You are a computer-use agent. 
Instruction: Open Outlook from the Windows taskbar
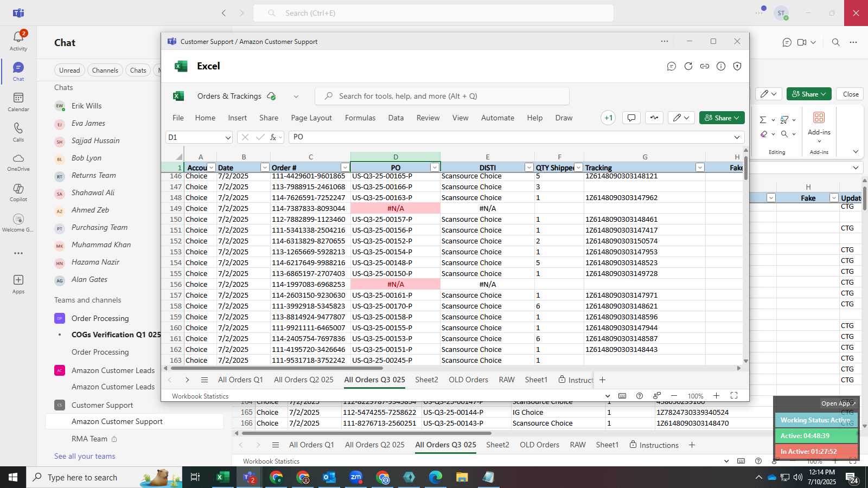coord(329,477)
